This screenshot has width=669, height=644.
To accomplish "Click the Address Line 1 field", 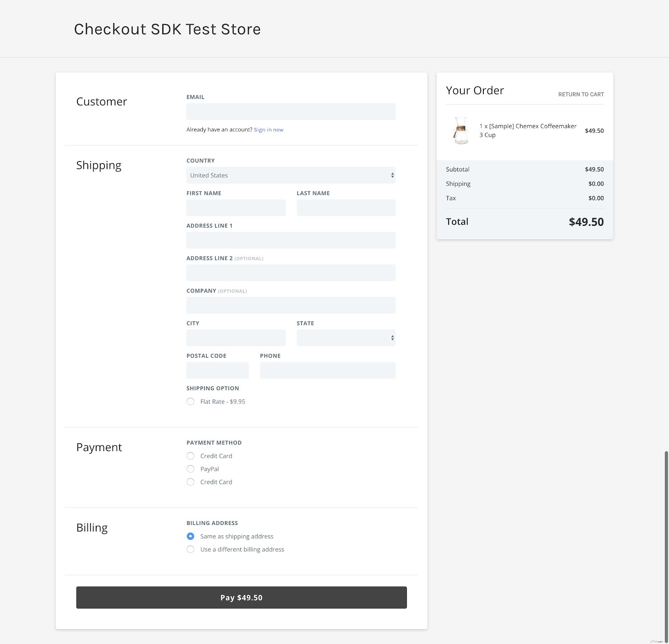I will [x=290, y=240].
